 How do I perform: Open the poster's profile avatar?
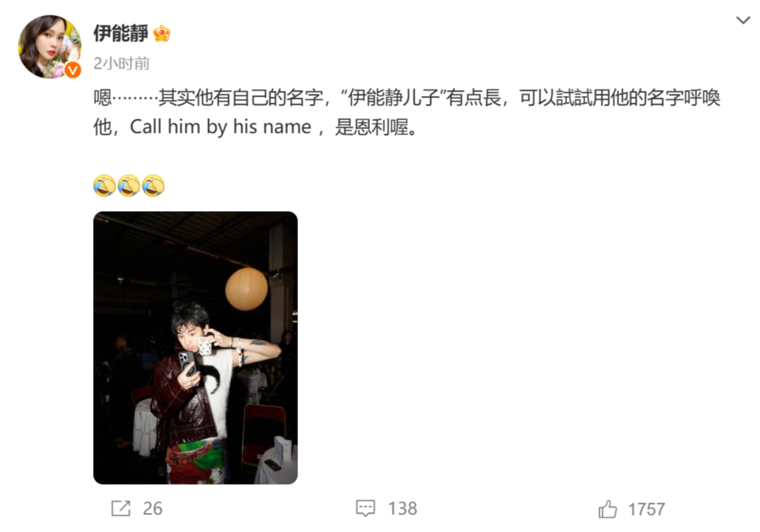pyautogui.click(x=49, y=46)
